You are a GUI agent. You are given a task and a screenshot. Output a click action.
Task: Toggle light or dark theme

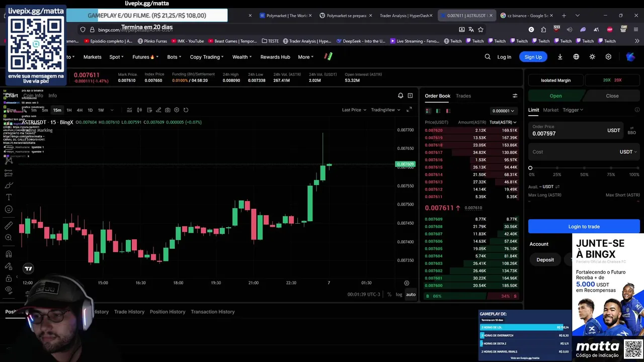(x=592, y=57)
